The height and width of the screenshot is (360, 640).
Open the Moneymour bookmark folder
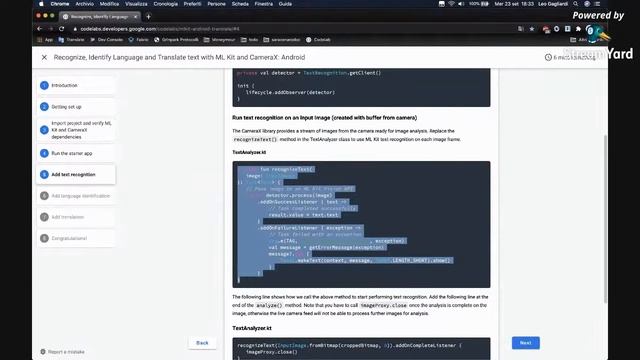coord(220,40)
